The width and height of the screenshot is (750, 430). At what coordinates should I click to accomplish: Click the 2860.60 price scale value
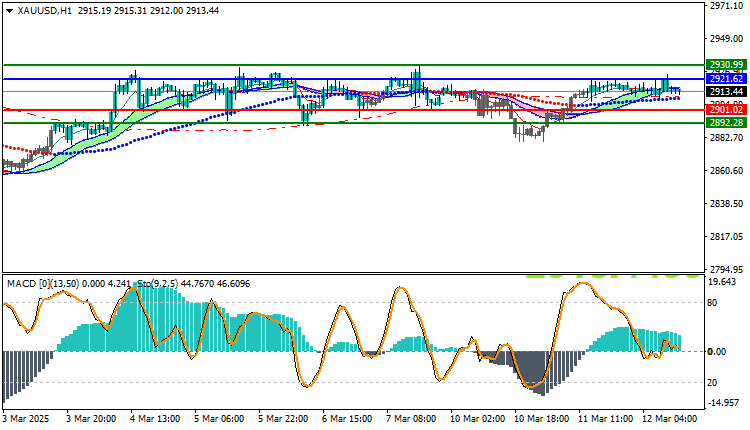[727, 171]
